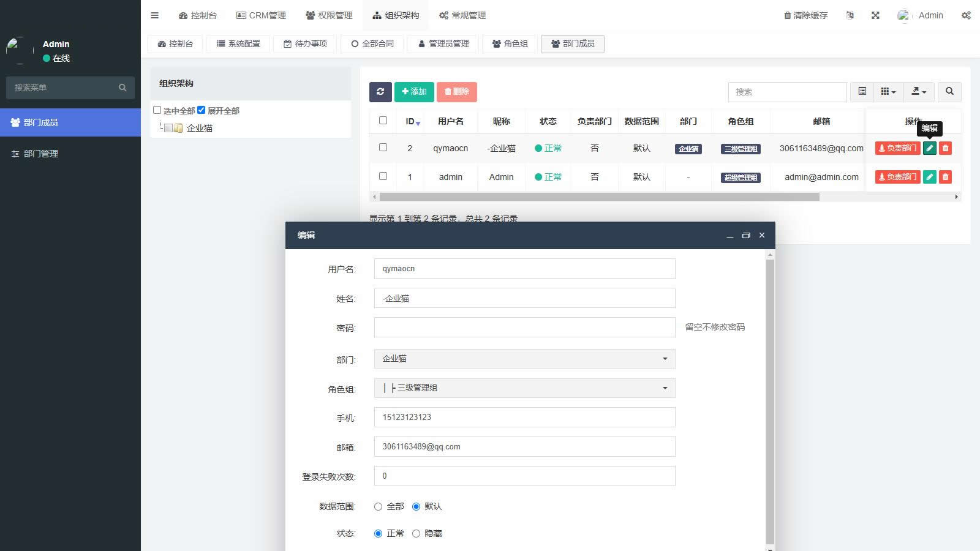Click the green 添加 button
Screen dimensions: 980x551
point(414,92)
